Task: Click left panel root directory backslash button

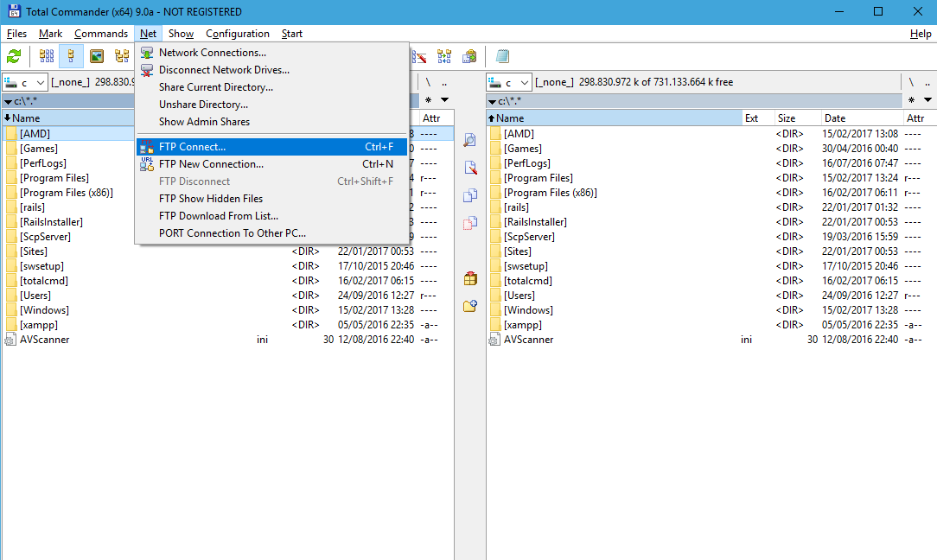Action: point(428,82)
